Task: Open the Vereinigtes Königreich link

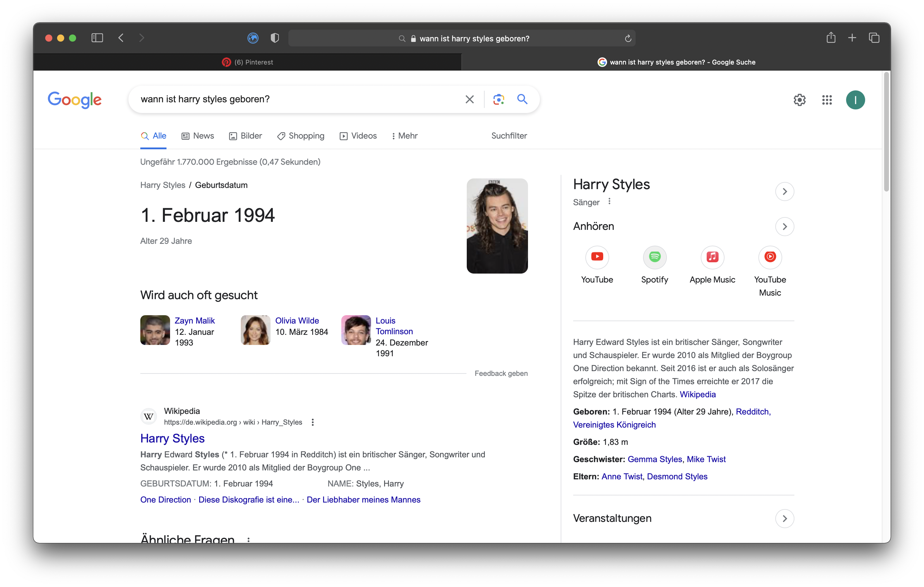Action: tap(614, 425)
